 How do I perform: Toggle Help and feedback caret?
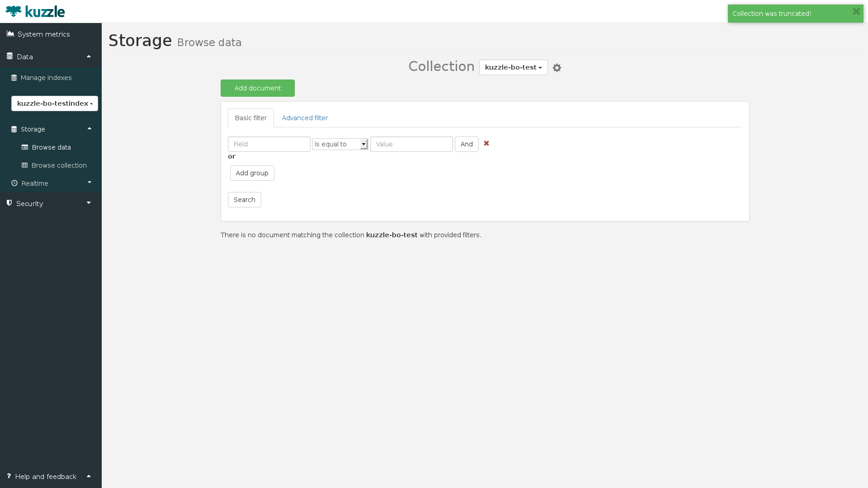[x=89, y=476]
